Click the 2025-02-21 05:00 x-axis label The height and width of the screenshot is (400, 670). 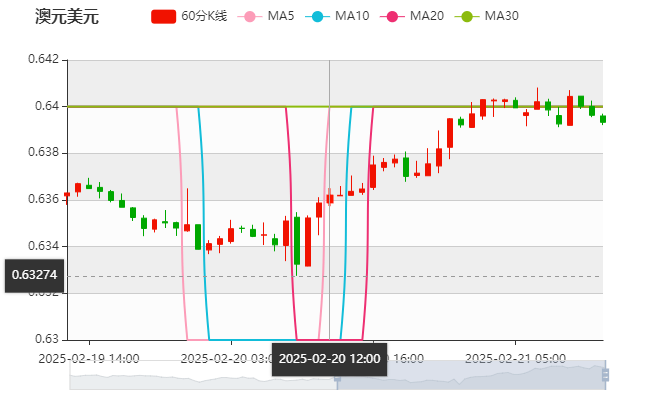[x=515, y=358]
